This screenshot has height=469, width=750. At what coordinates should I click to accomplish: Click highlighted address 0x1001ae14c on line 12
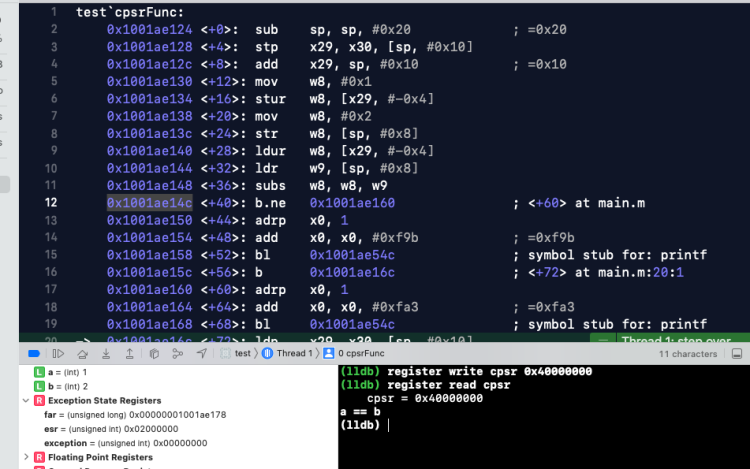click(x=148, y=203)
